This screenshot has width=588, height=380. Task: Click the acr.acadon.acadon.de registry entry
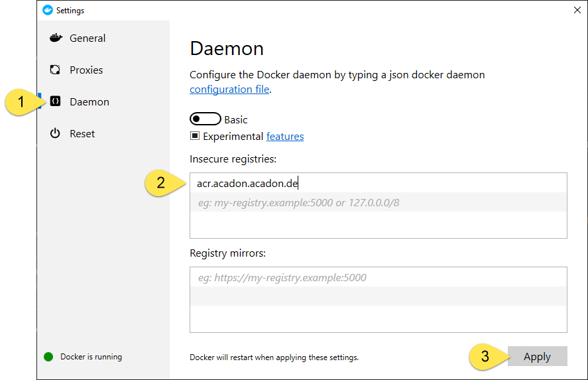point(379,183)
